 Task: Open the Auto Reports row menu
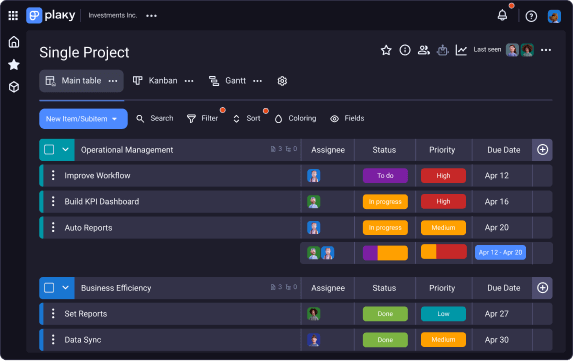(53, 227)
